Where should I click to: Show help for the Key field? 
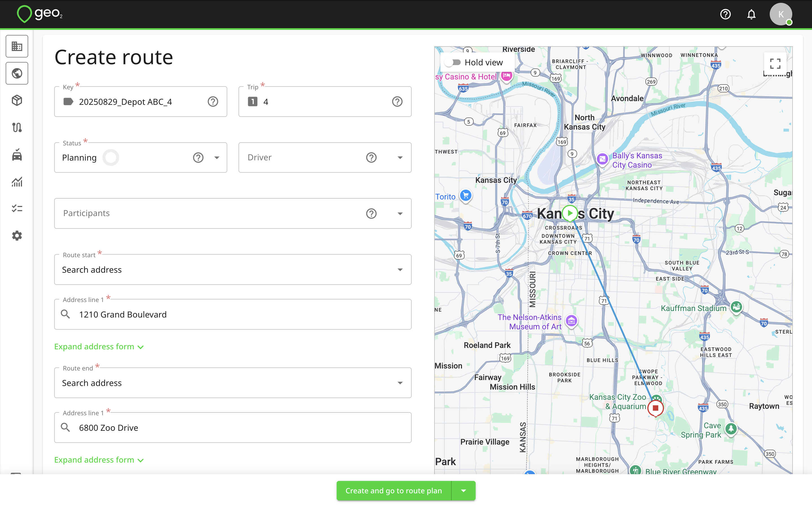pos(213,101)
